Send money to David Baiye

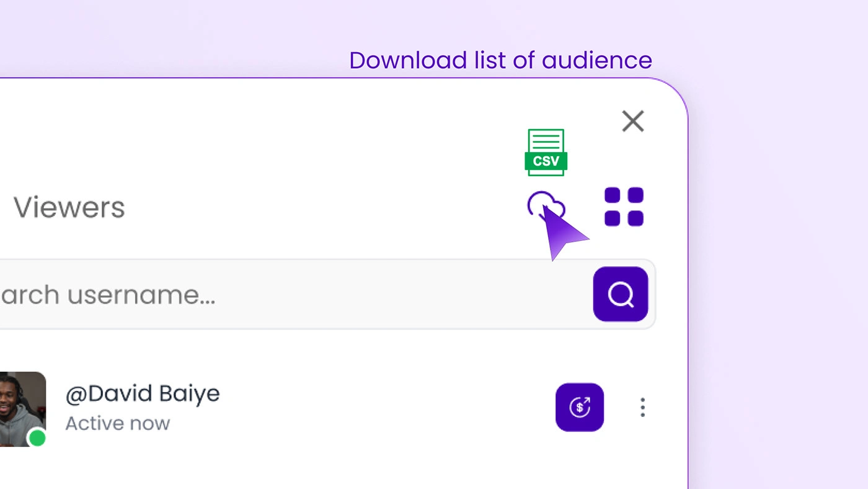[580, 407]
